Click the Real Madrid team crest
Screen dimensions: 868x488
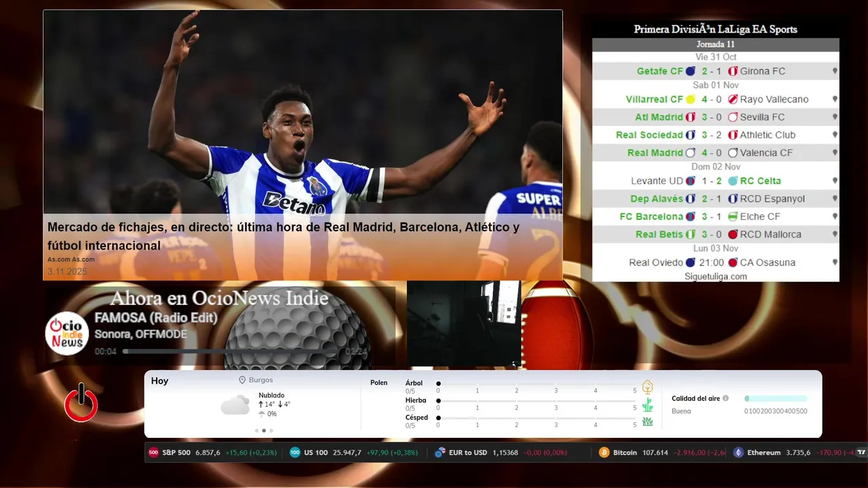(690, 153)
